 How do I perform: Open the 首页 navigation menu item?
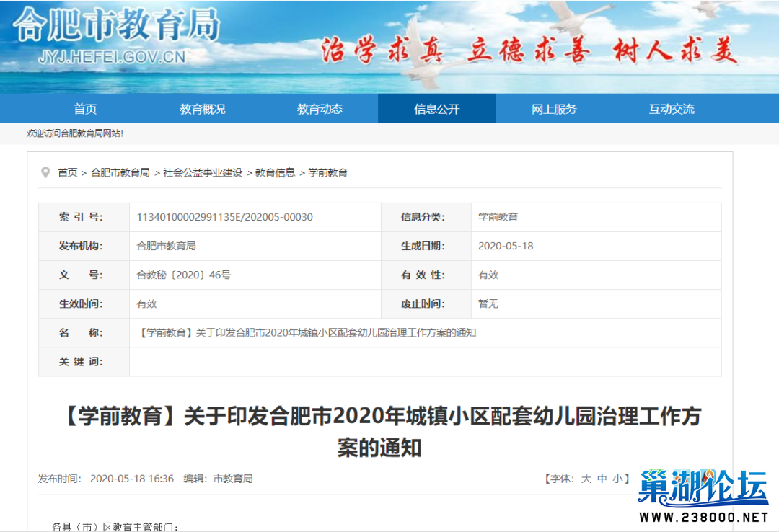tap(85, 109)
